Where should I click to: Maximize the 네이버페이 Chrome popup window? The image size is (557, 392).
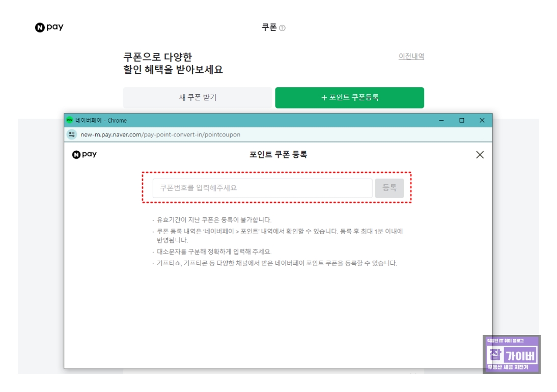tap(461, 119)
